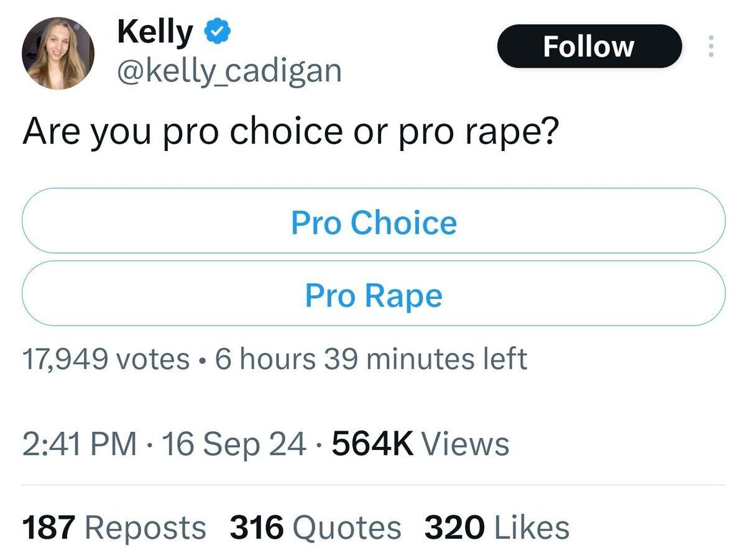Image resolution: width=746 pixels, height=560 pixels.
Task: Open the @kelly_cadigan handle link
Action: pyautogui.click(x=229, y=70)
